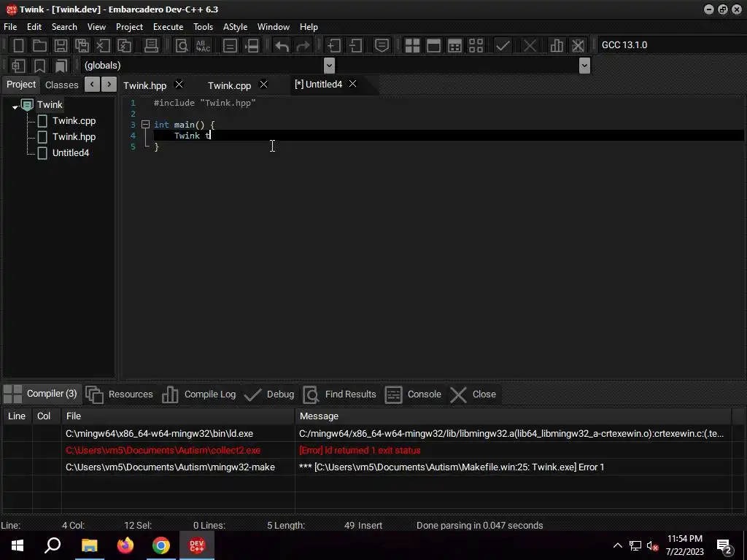Select Twink.cpp in the project tree
This screenshot has width=747, height=560.
coord(74,120)
